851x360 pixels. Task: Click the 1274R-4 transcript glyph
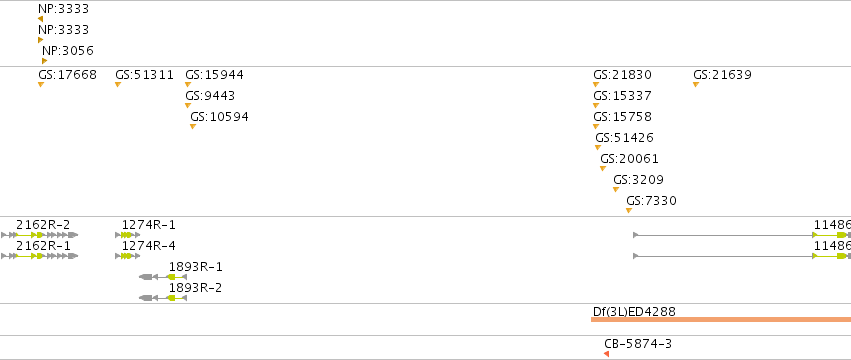pyautogui.click(x=128, y=256)
